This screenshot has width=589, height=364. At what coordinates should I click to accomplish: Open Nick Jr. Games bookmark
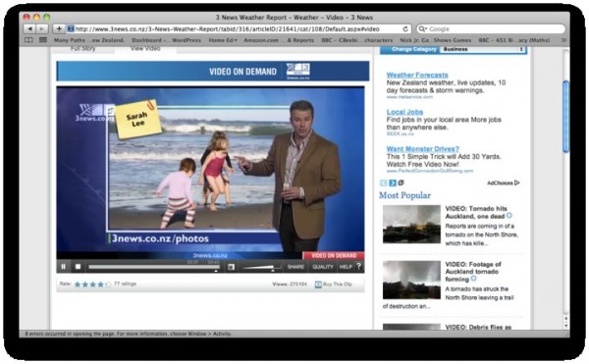(x=435, y=40)
